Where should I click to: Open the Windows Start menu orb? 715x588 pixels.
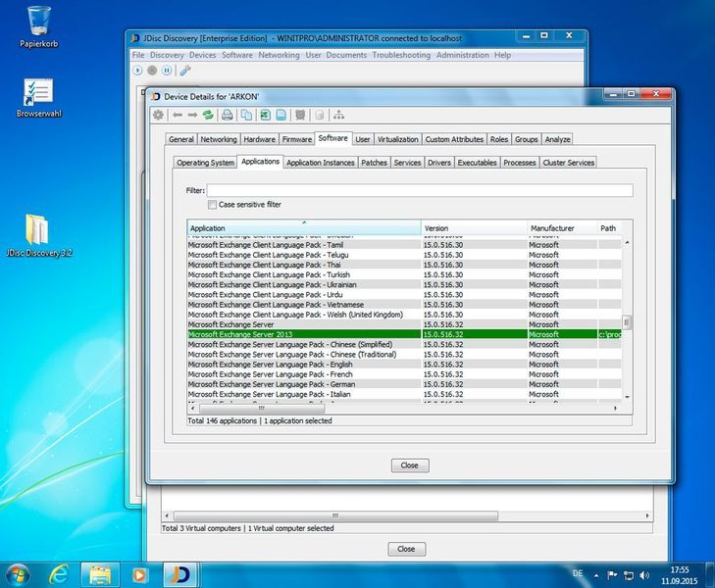point(18,575)
